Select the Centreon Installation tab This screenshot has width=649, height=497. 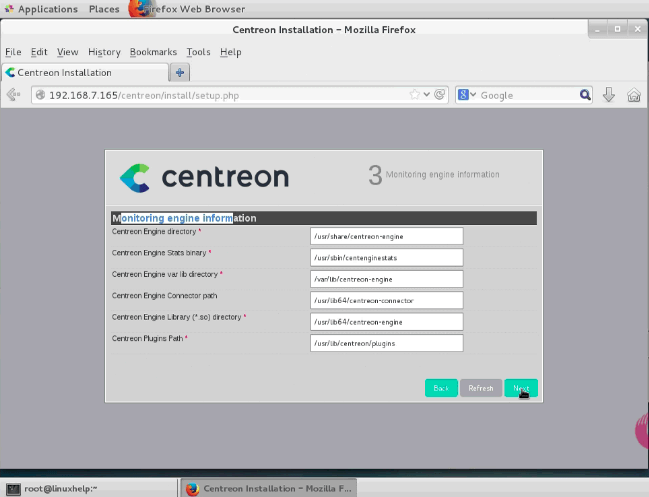pyautogui.click(x=85, y=72)
